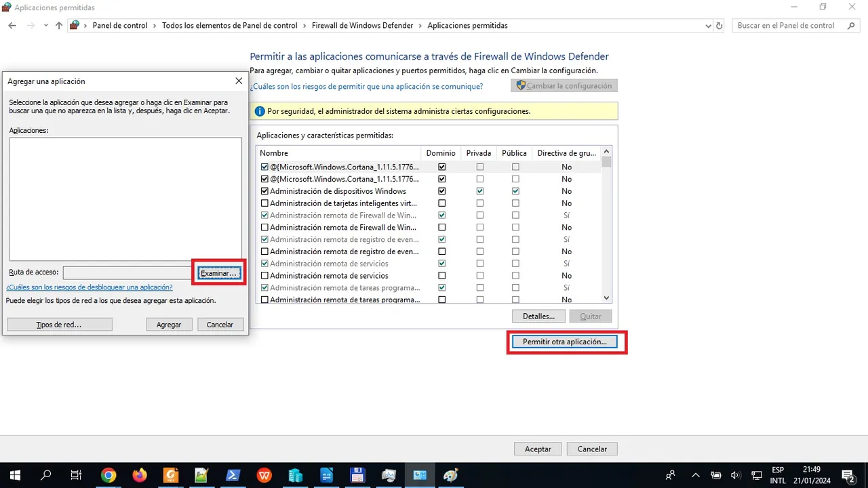
Task: Click the Forward navigation arrow
Action: click(31, 26)
